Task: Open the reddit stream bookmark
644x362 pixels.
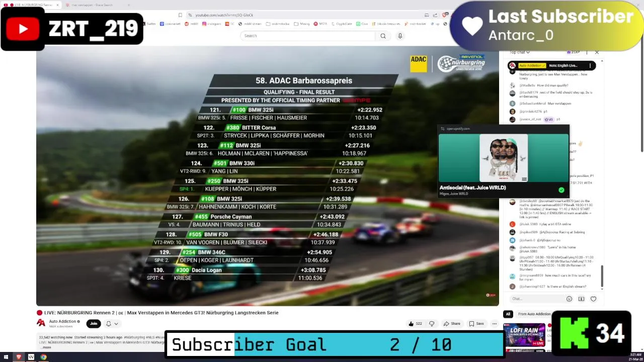Action: 250,24
